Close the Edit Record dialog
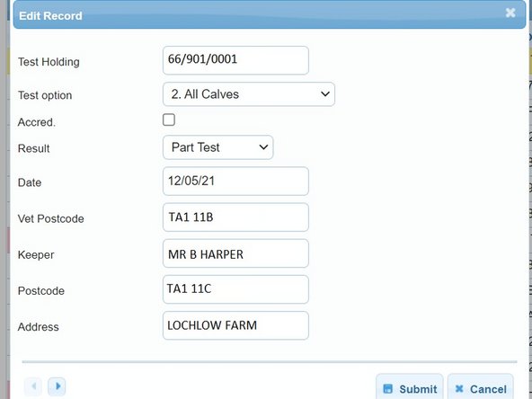Screen dimensions: 532x399 pyautogui.click(x=510, y=13)
